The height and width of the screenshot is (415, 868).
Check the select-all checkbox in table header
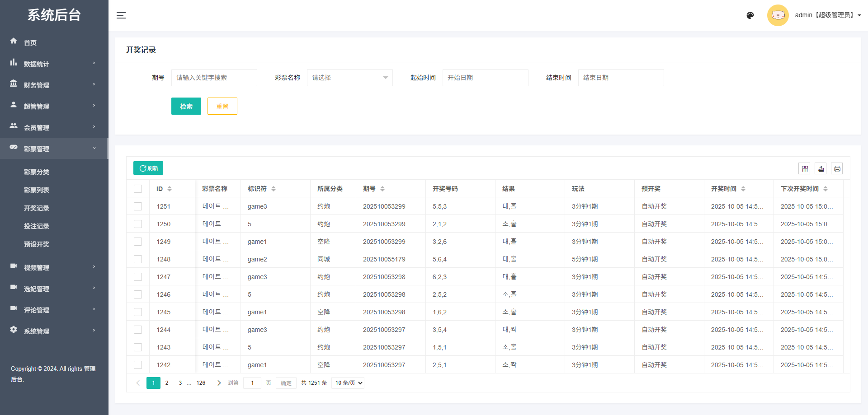click(138, 188)
